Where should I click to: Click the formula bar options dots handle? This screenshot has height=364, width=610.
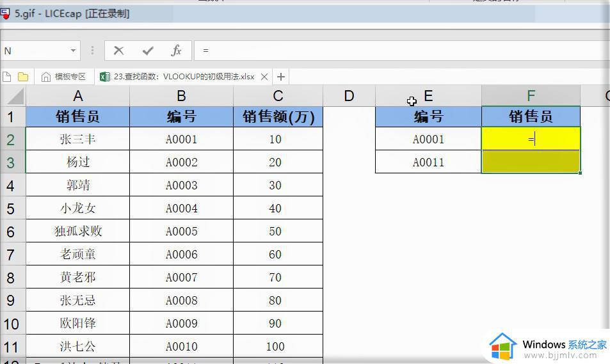pos(92,51)
